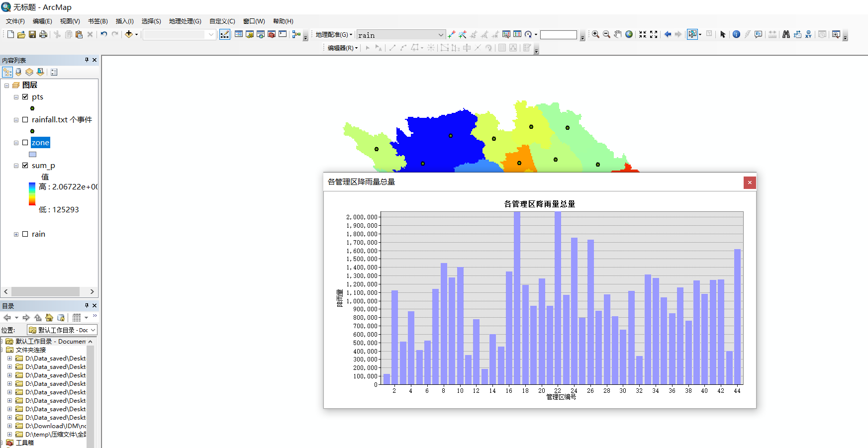
Task: Check the zone layer visibility checkbox
Action: tap(25, 143)
